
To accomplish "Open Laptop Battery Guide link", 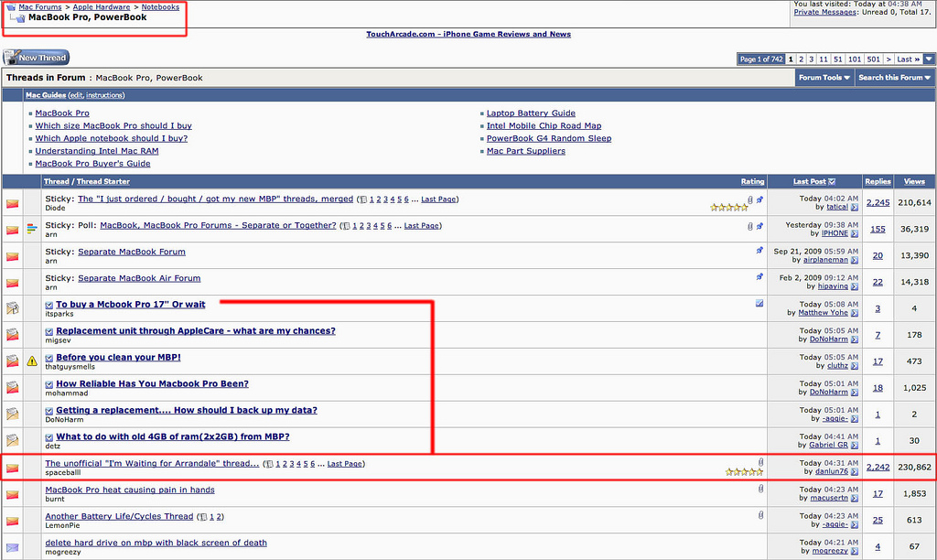I will pos(531,113).
